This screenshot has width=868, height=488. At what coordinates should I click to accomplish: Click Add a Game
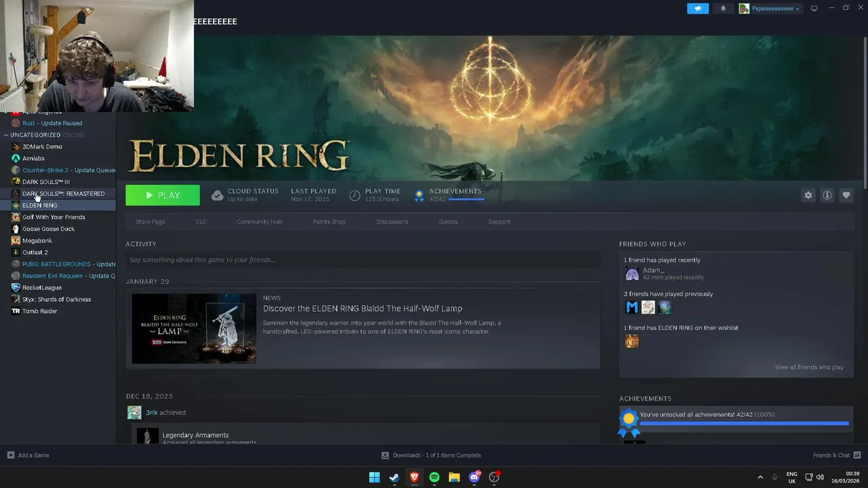28,455
